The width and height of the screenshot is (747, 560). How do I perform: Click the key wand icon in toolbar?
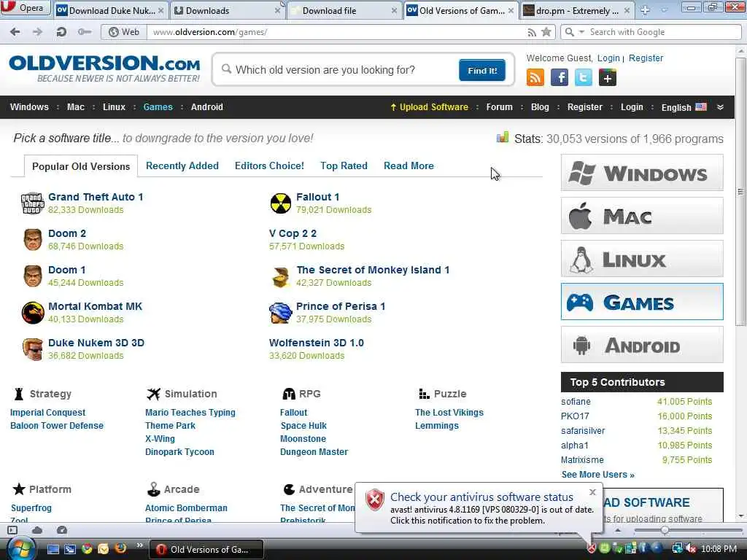(x=85, y=32)
